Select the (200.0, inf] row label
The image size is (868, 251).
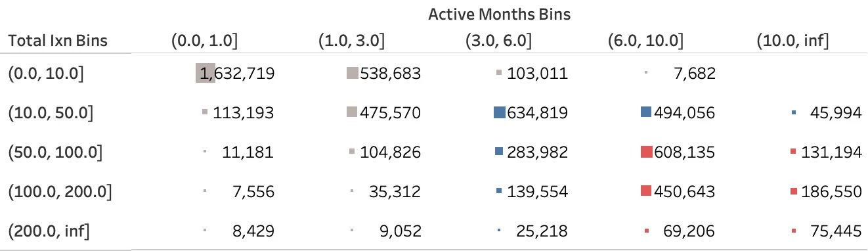pyautogui.click(x=49, y=231)
